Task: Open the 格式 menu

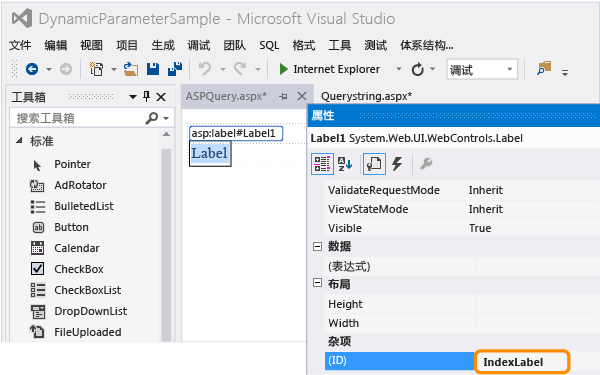Action: click(x=304, y=46)
